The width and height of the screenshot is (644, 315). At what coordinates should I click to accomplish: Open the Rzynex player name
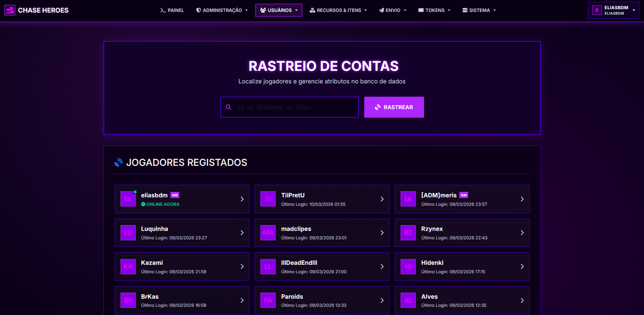tap(432, 229)
